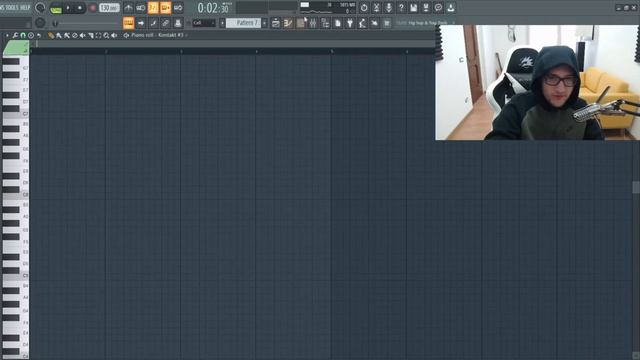640x360 pixels.
Task: Select the Paint brush tool
Action: pos(59,36)
